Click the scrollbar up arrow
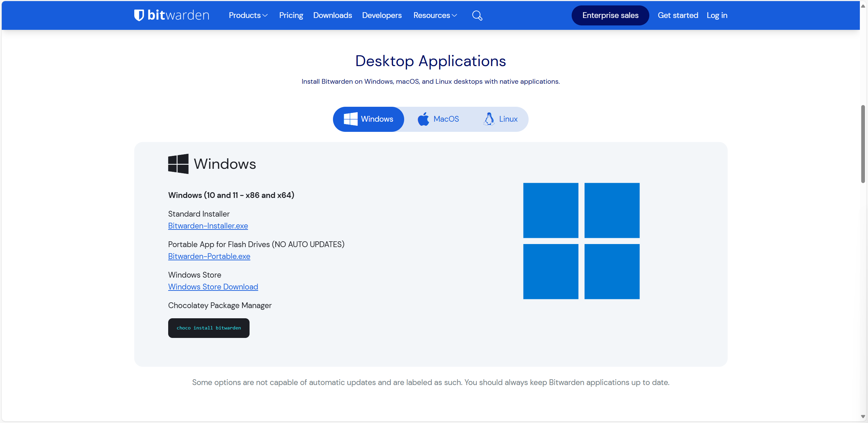 click(863, 6)
